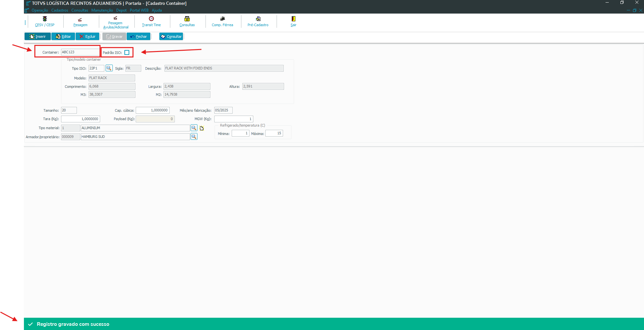Viewport: 644px width, 330px height.
Task: Click the Comprimento field 6,068
Action: 112,86
